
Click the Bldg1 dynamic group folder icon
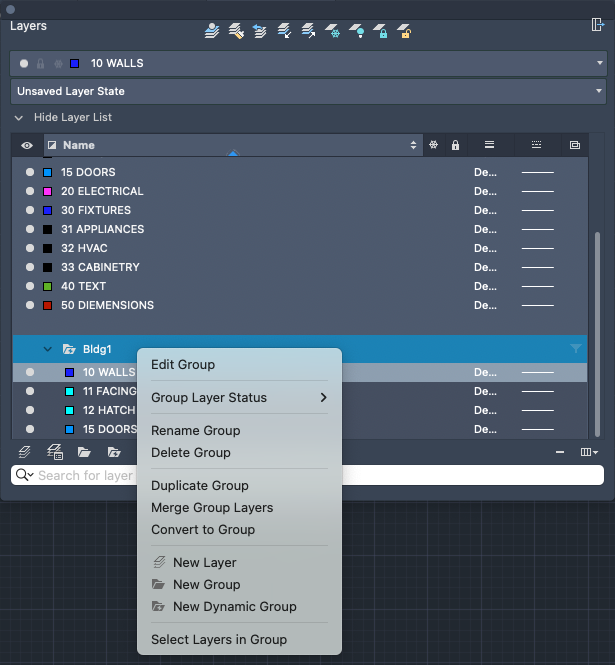click(x=69, y=349)
